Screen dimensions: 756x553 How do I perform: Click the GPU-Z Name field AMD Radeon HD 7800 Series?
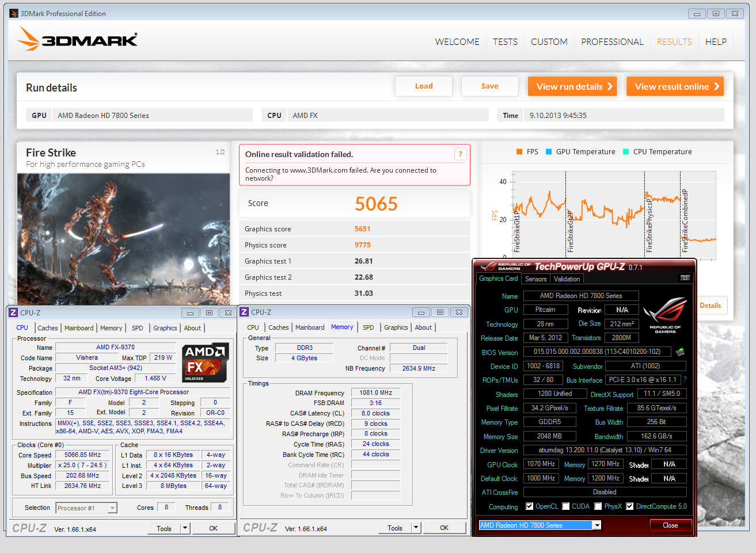[x=580, y=296]
